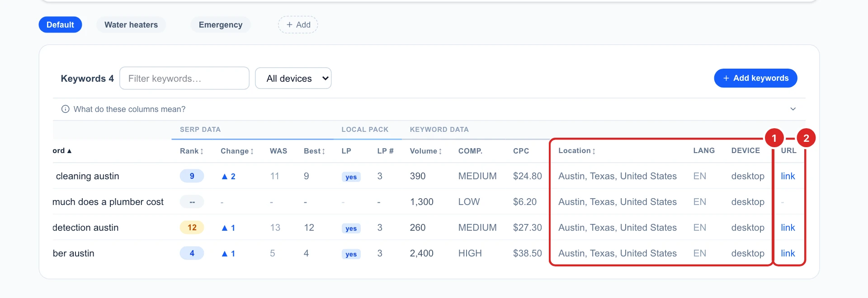Switch to the Water heaters tab
Image resolution: width=868 pixels, height=298 pixels.
(131, 25)
